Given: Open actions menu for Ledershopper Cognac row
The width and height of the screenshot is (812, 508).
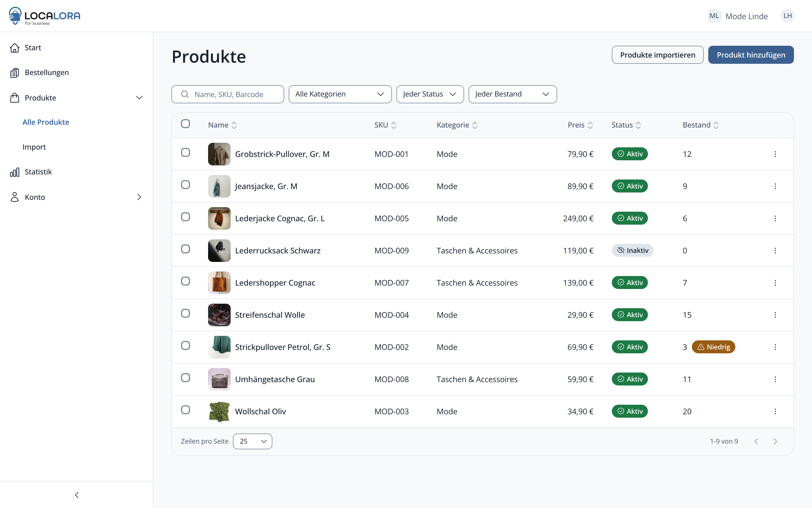Looking at the screenshot, I should (775, 283).
